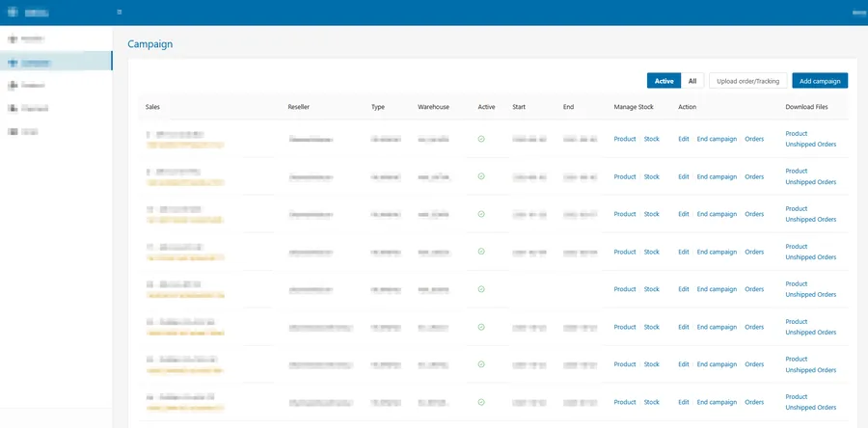Click the green active check in first row
868x428 pixels.
point(481,139)
